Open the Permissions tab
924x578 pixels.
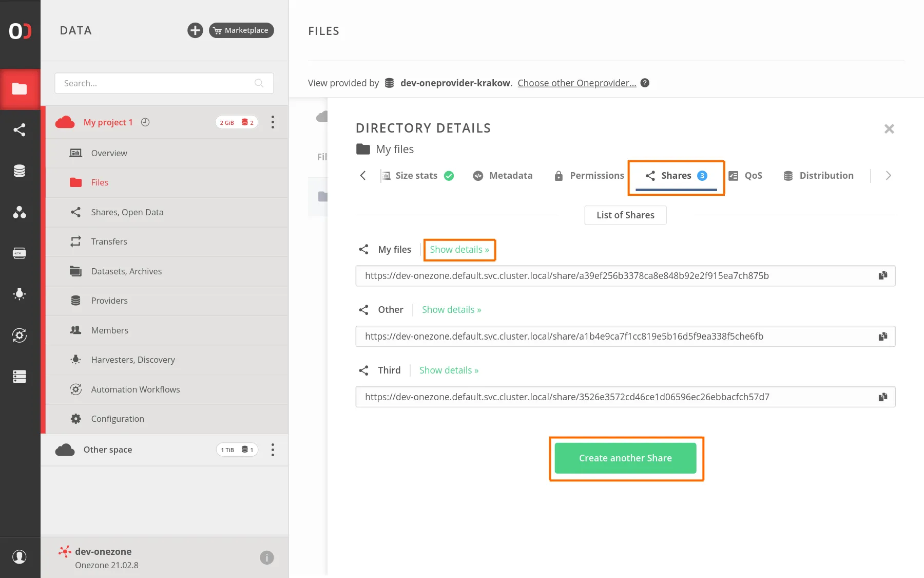596,175
